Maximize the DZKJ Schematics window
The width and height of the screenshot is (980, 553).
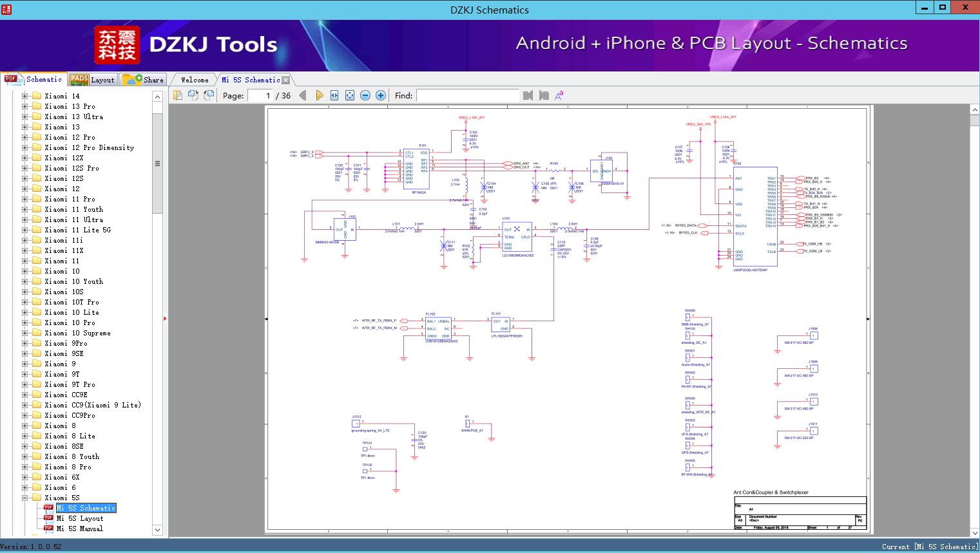943,8
